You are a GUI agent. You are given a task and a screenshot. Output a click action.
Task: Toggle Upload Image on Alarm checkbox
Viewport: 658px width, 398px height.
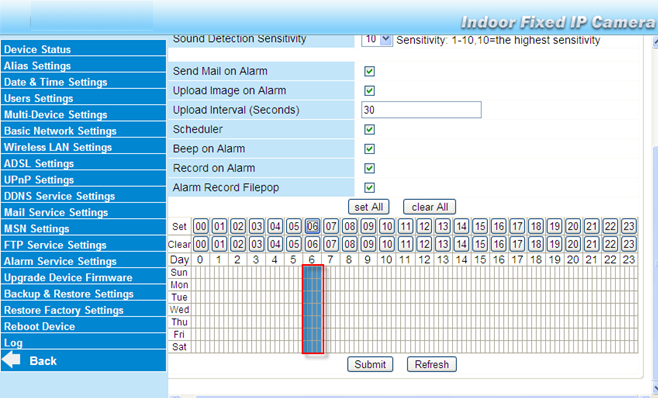369,91
